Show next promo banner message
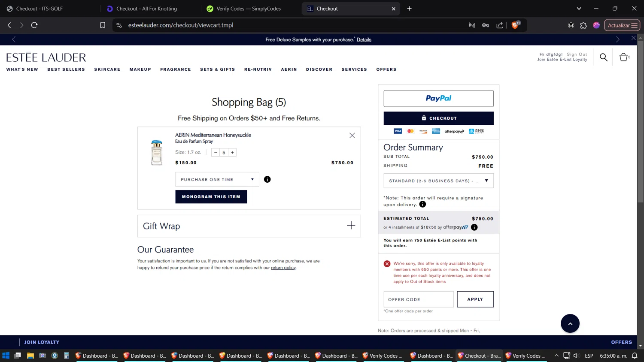Image resolution: width=644 pixels, height=362 pixels. (x=618, y=39)
